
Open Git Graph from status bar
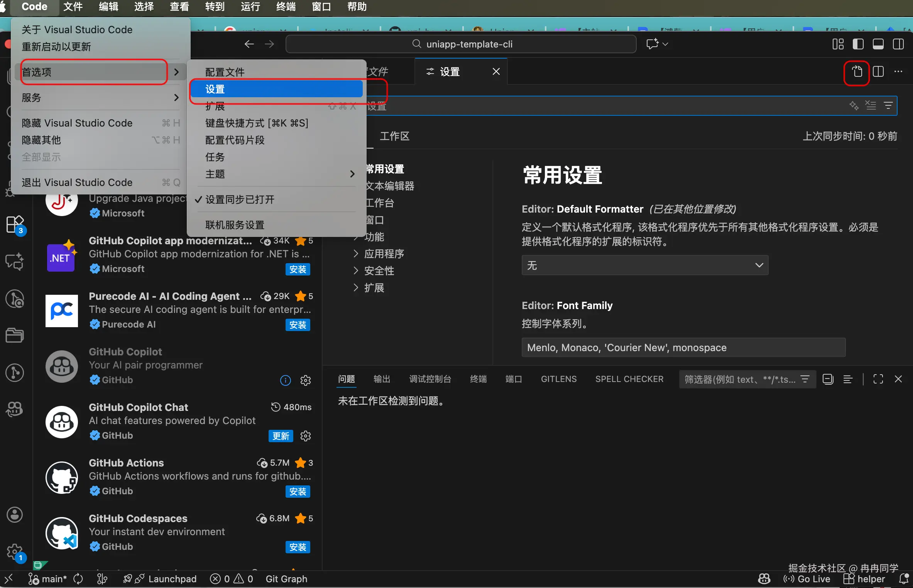click(286, 579)
